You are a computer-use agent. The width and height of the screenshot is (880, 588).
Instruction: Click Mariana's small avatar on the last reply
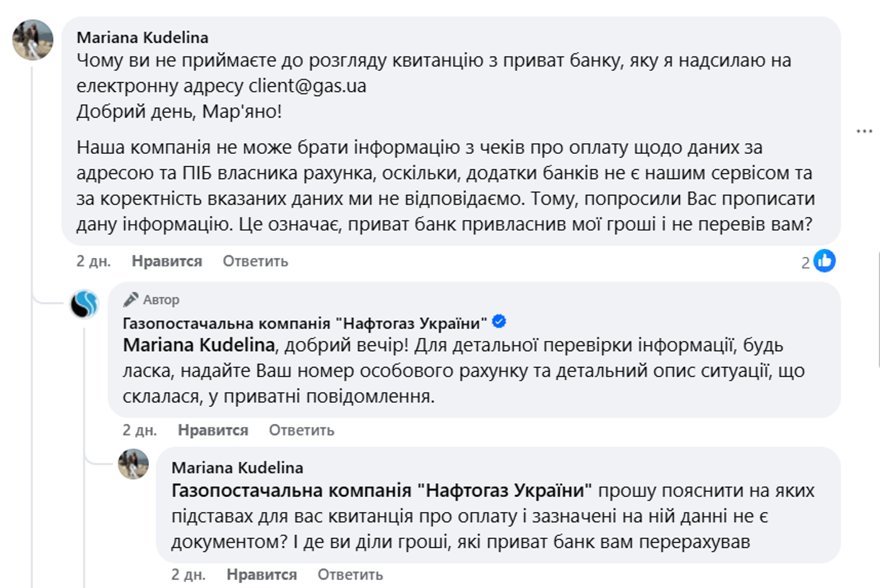[x=133, y=464]
